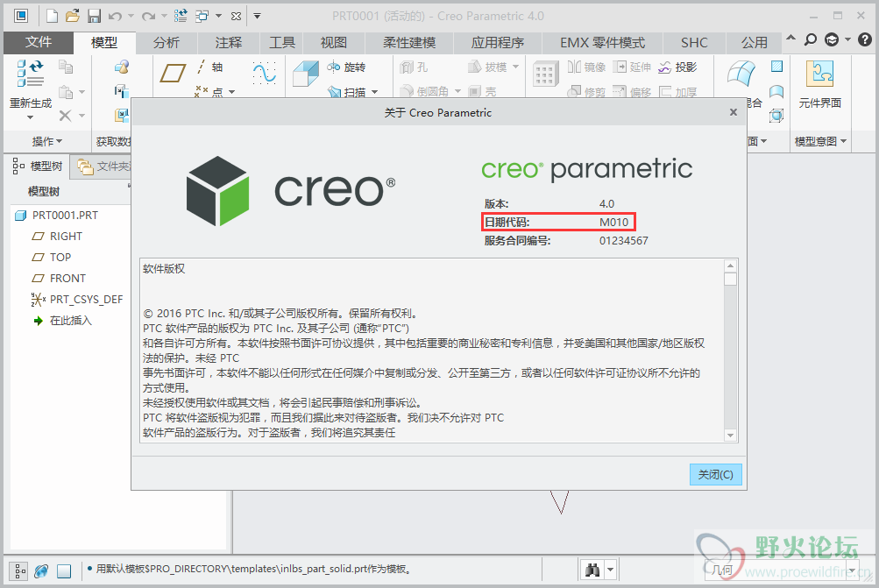
Task: Save the model using the floppy disk icon
Action: pyautogui.click(x=94, y=17)
